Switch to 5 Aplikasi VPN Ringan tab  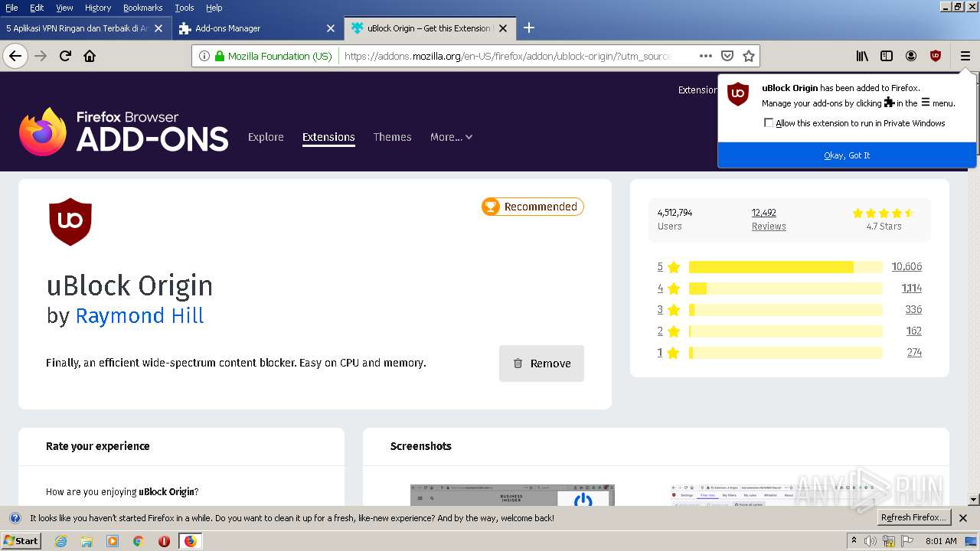pos(84,28)
